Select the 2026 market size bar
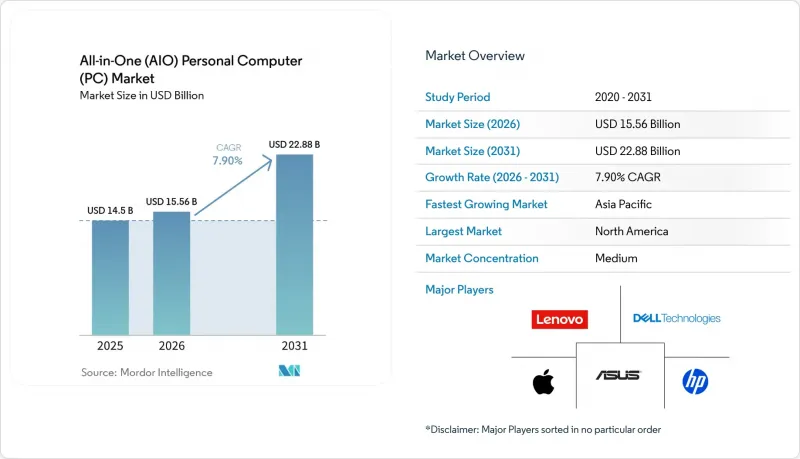This screenshot has height=459, width=800. point(171,273)
